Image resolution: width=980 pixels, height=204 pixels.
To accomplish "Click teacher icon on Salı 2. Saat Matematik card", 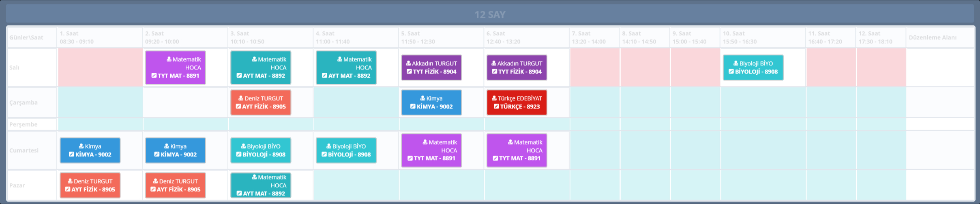I will pos(169,59).
